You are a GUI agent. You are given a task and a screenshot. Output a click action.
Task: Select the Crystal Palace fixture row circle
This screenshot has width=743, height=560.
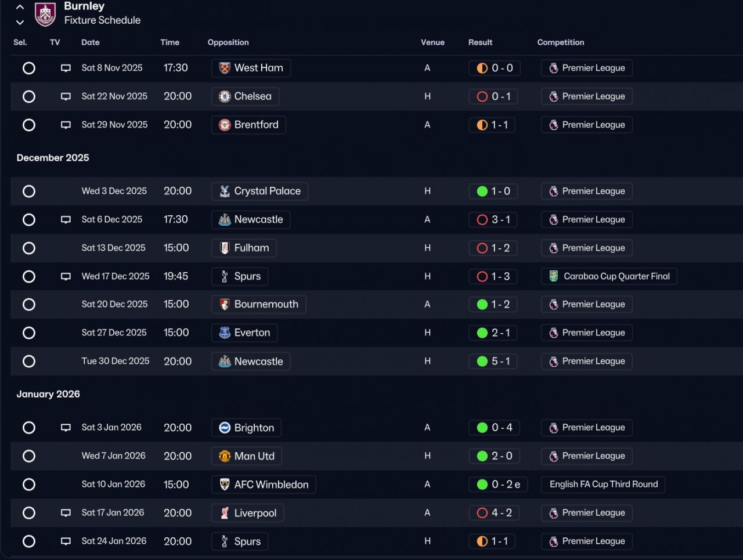coord(29,192)
